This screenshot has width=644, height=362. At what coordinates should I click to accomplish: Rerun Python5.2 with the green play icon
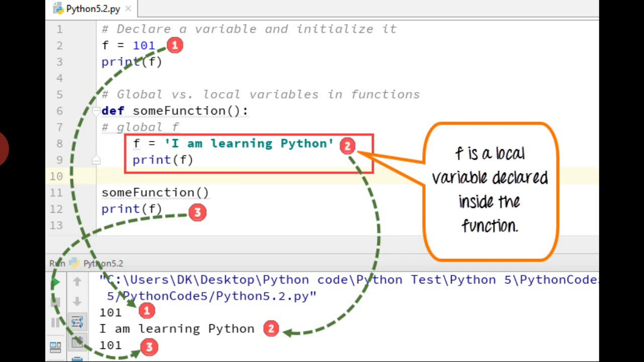tap(55, 282)
